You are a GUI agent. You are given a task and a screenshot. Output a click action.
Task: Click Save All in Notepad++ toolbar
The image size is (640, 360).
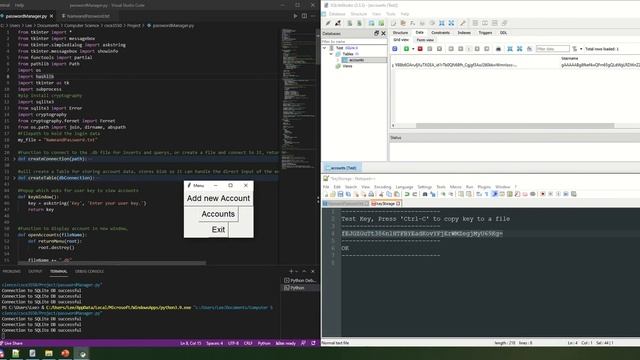coord(348,194)
